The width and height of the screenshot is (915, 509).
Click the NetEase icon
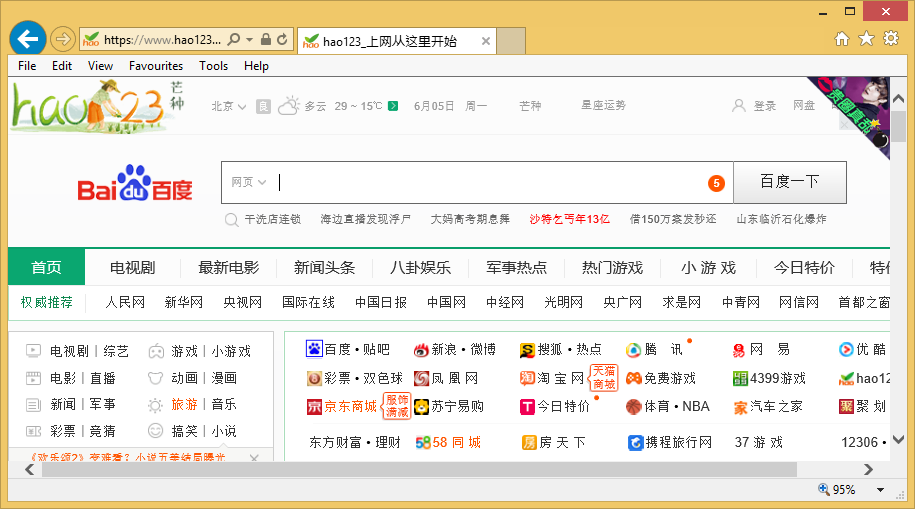click(x=739, y=350)
